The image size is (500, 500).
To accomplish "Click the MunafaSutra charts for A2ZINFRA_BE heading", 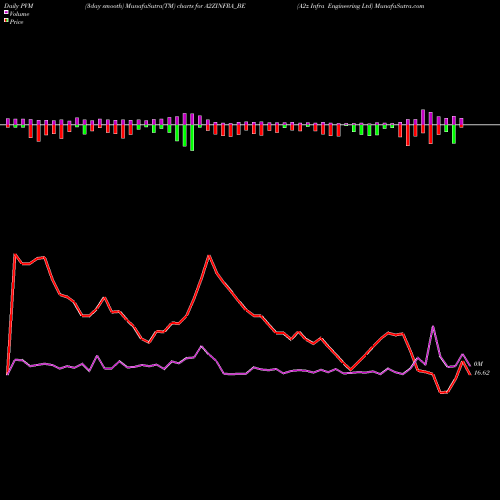I will coord(165,6).
